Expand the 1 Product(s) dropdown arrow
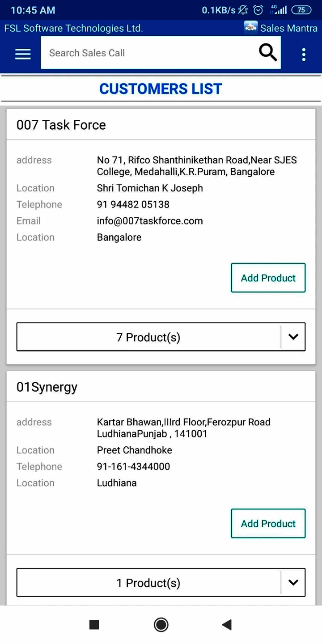322x644 pixels. [293, 582]
